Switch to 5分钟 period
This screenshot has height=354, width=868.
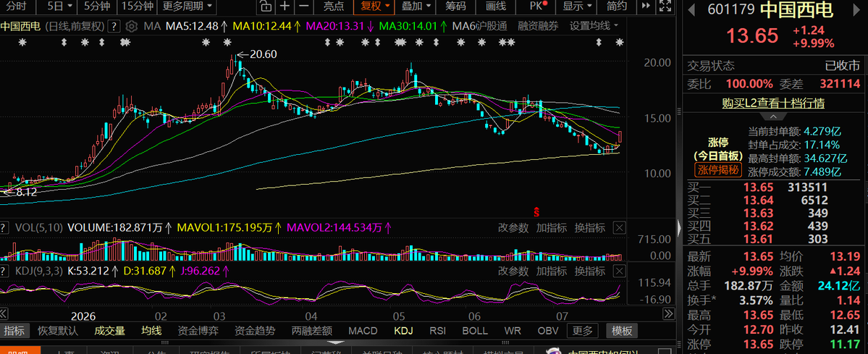coord(97,7)
